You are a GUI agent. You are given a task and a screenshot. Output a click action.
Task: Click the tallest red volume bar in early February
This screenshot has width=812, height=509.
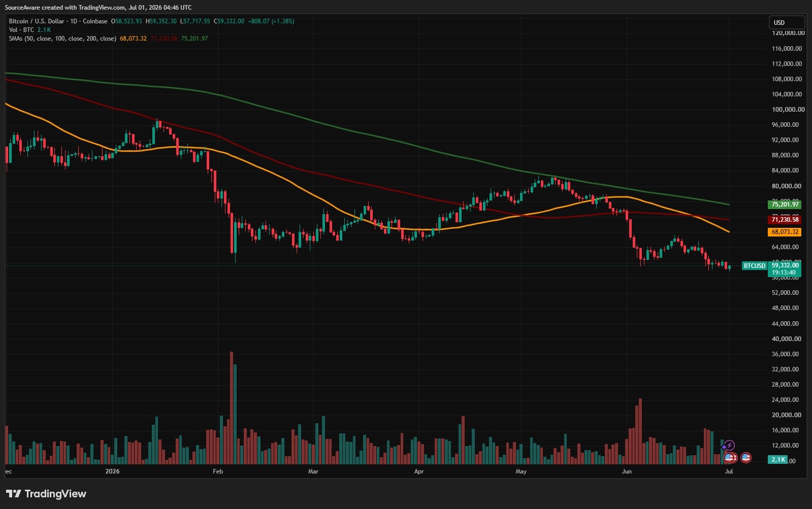tap(232, 408)
